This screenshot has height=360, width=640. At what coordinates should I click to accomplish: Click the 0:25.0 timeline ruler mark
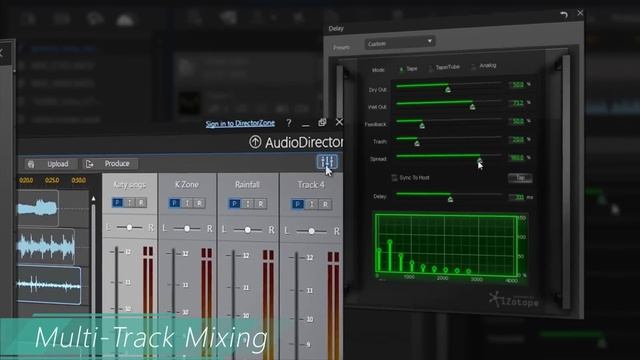tap(52, 180)
